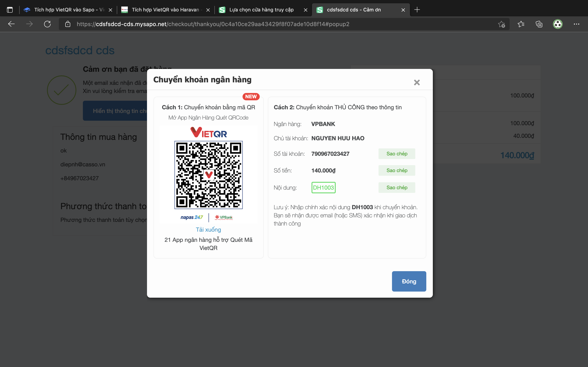Close the bank transfer popup with X
The height and width of the screenshot is (367, 588).
[x=417, y=83]
